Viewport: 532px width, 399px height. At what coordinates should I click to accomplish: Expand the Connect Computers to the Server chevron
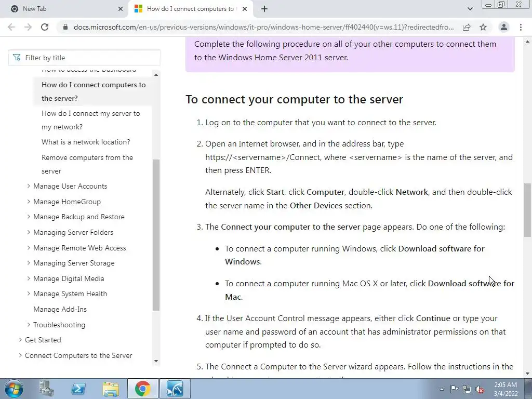point(20,355)
